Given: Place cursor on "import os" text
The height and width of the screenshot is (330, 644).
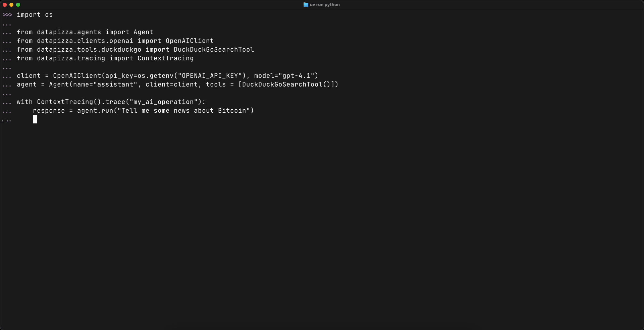Looking at the screenshot, I should pyautogui.click(x=35, y=15).
